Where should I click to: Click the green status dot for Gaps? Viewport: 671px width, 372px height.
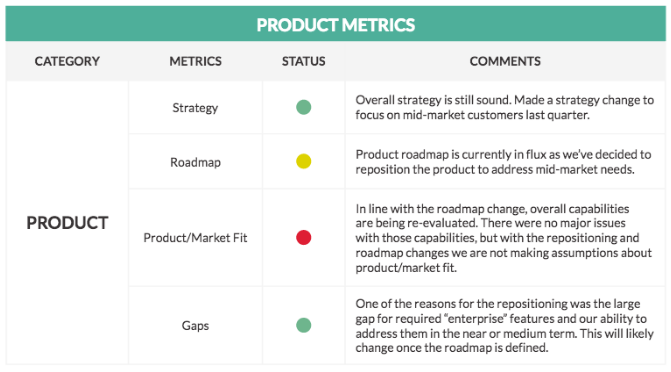(303, 325)
